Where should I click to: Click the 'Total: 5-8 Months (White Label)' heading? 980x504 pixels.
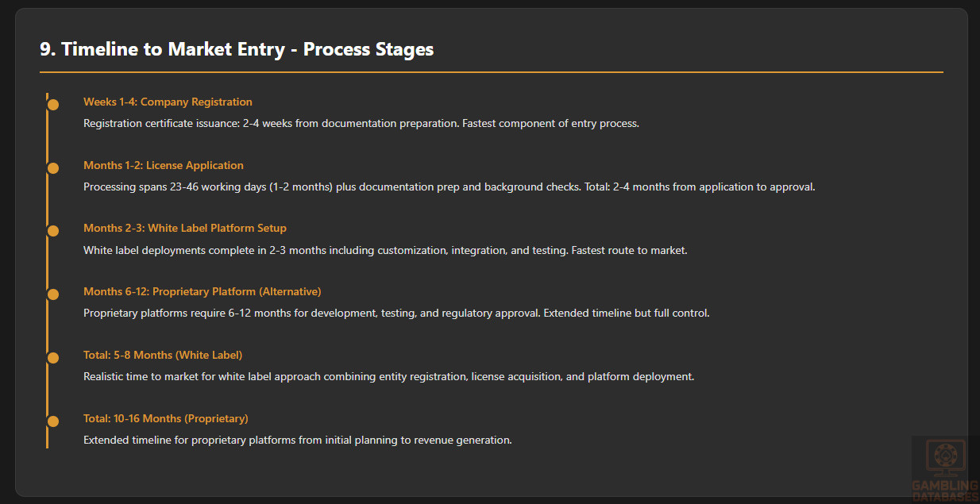(163, 355)
